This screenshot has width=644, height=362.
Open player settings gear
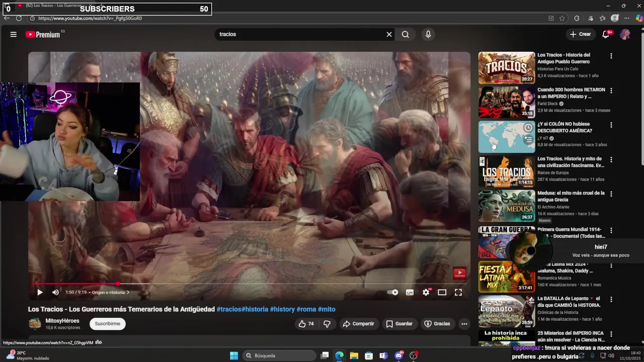(426, 292)
